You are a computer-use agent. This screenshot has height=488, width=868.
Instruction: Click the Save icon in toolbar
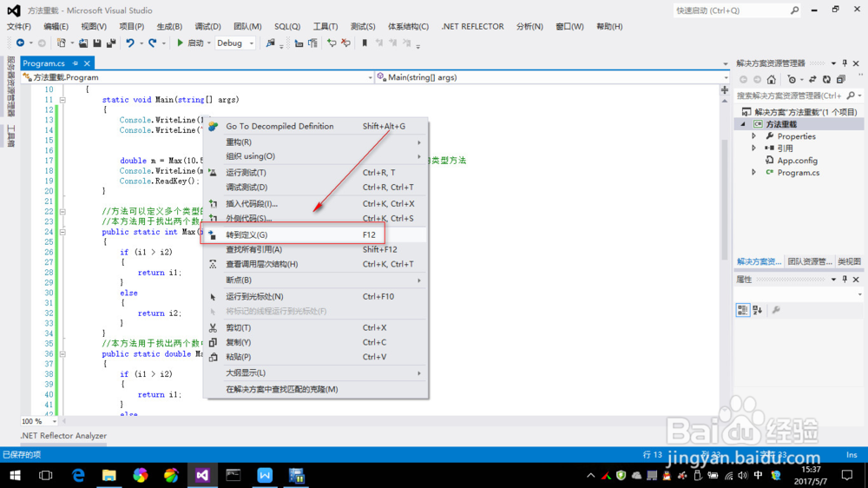coord(97,43)
